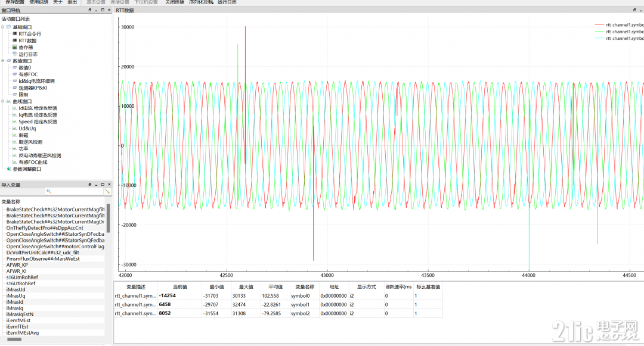Click the 数值窗口 group icon
The height and width of the screenshot is (346, 644).
coord(8,61)
